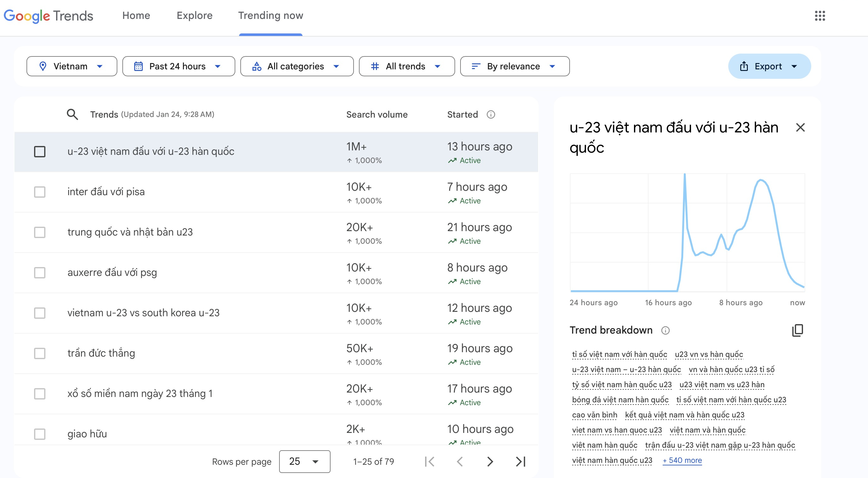This screenshot has width=868, height=478.
Task: Check the vietnam u-23 vs south korea u-23 row
Action: (x=40, y=313)
